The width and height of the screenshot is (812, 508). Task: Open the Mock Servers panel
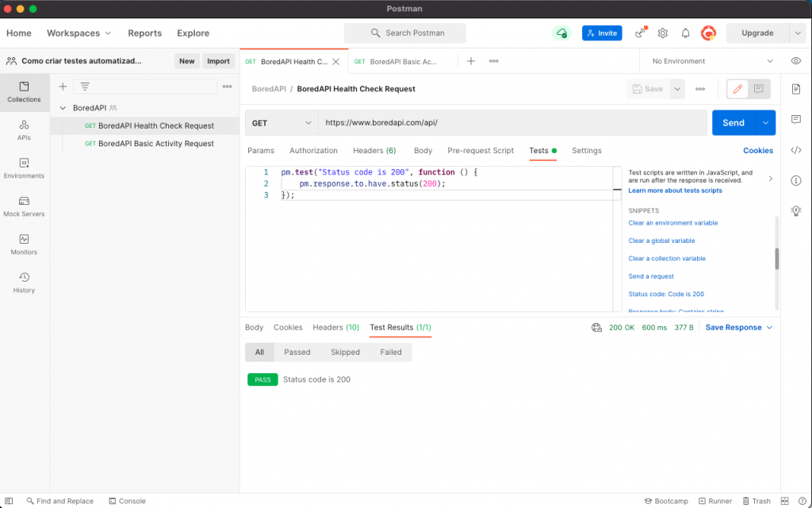(x=25, y=208)
